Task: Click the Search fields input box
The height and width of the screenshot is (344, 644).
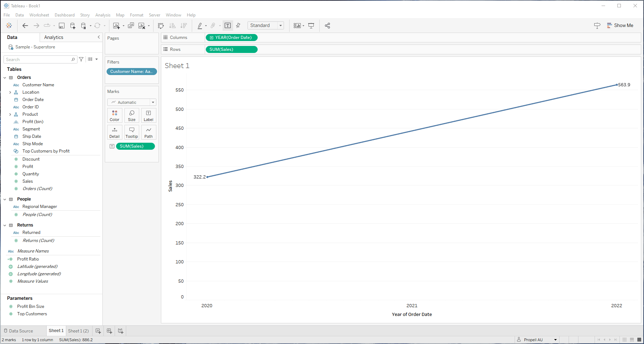Action: [x=38, y=60]
